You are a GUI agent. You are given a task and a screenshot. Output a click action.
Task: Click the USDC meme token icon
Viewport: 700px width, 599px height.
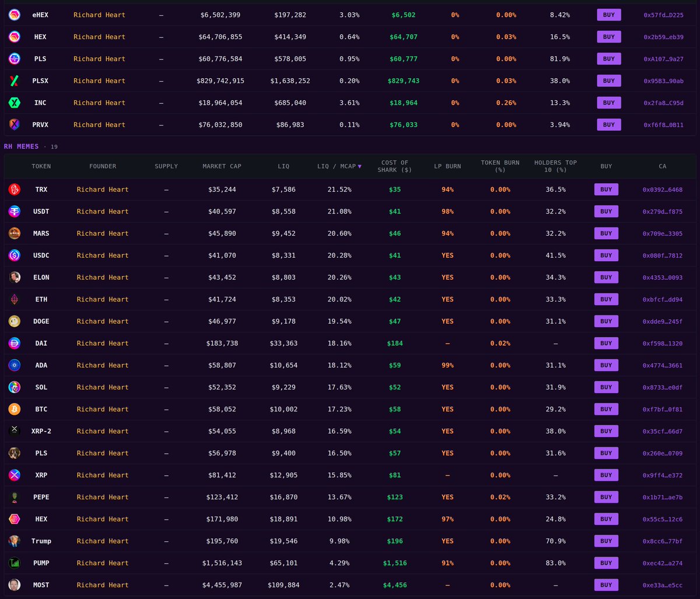(x=15, y=255)
